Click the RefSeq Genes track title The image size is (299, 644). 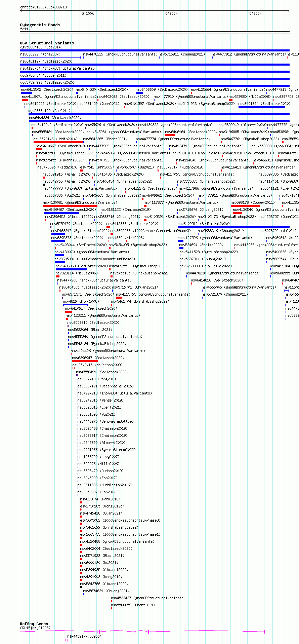(34, 624)
